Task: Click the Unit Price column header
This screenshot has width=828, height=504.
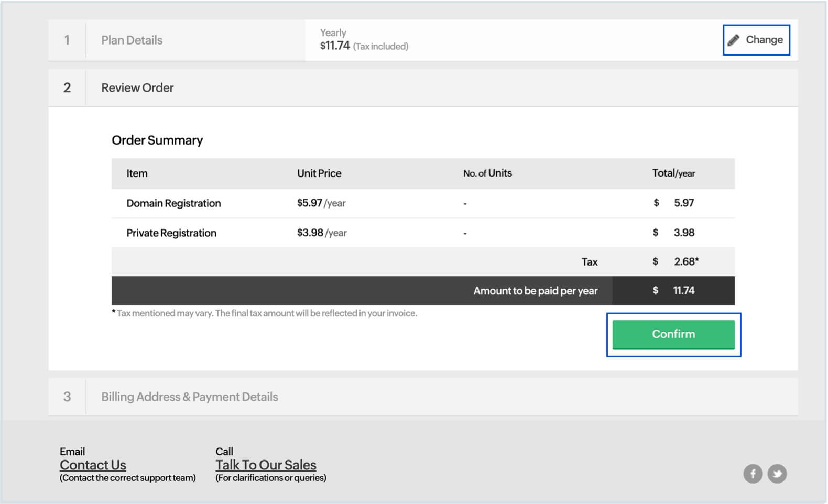Action: pyautogui.click(x=319, y=173)
